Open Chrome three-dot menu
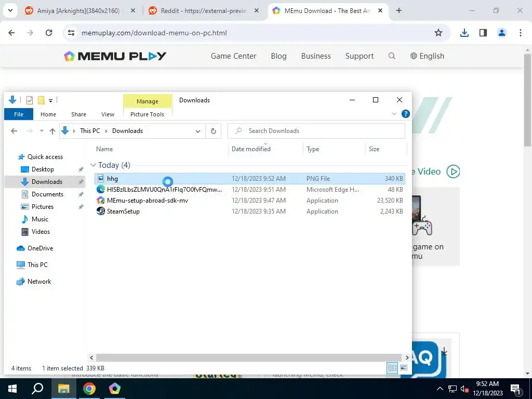This screenshot has width=532, height=399. [x=521, y=33]
